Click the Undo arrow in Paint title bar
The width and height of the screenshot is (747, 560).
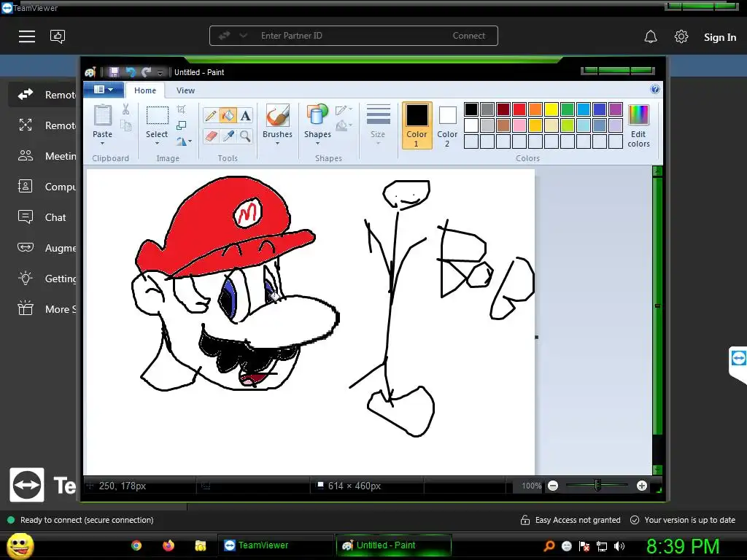[131, 72]
